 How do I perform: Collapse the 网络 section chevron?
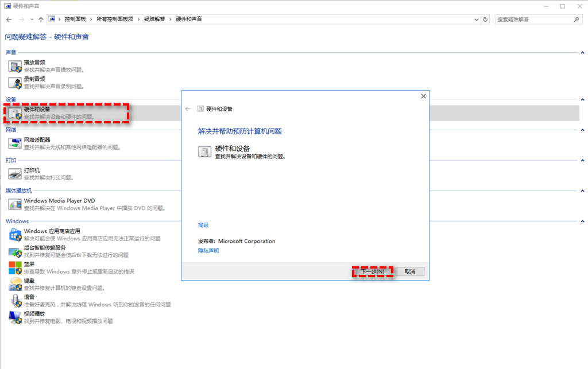pos(582,130)
